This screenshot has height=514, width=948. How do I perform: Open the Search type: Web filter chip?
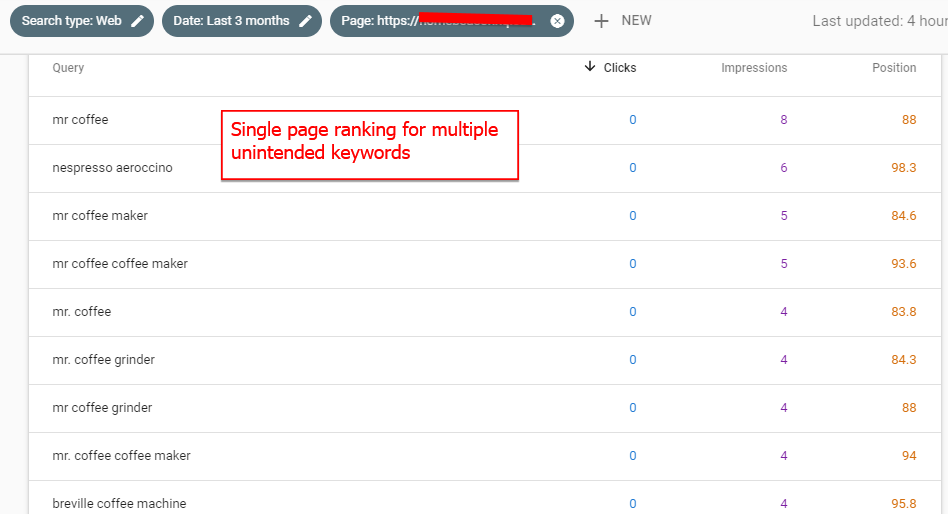[x=82, y=21]
